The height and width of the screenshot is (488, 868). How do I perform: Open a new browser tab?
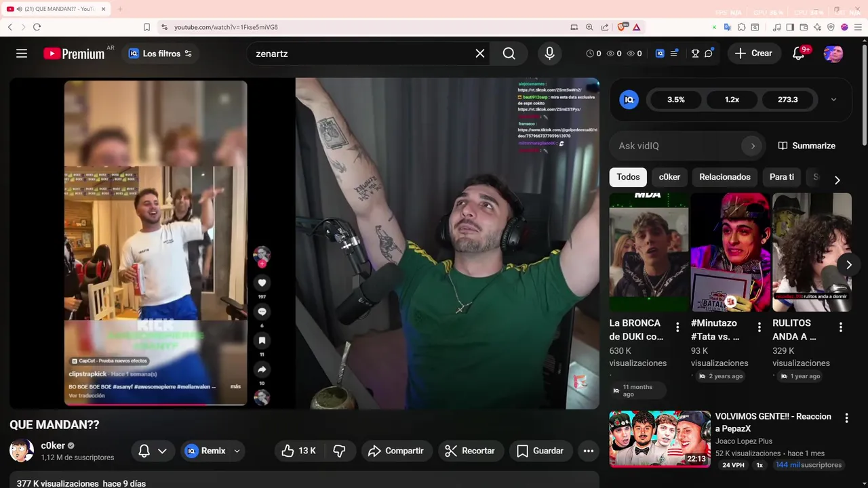120,9
